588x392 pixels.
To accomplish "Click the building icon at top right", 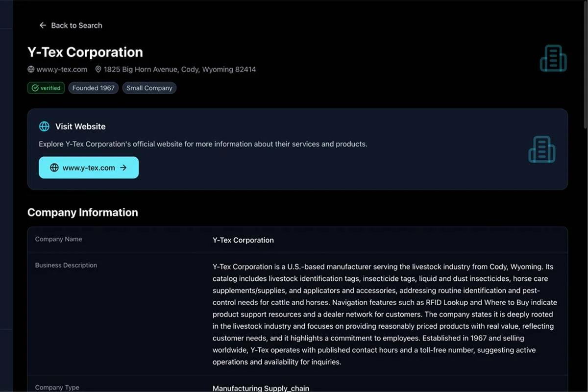I will pos(553,58).
